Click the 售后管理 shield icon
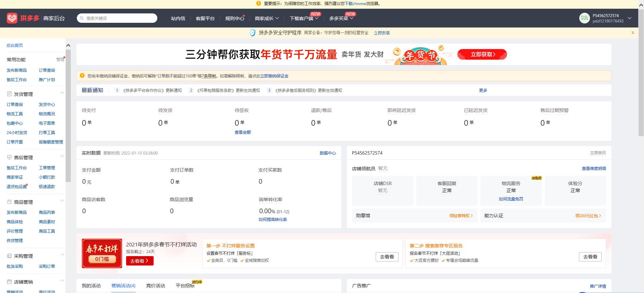The height and width of the screenshot is (293, 644). click(9, 157)
